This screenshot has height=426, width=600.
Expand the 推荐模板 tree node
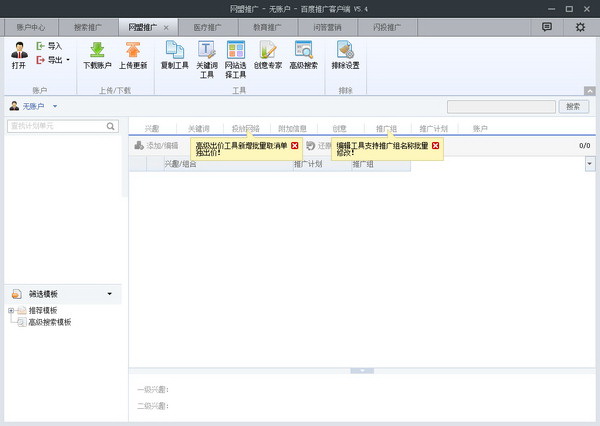[11, 311]
